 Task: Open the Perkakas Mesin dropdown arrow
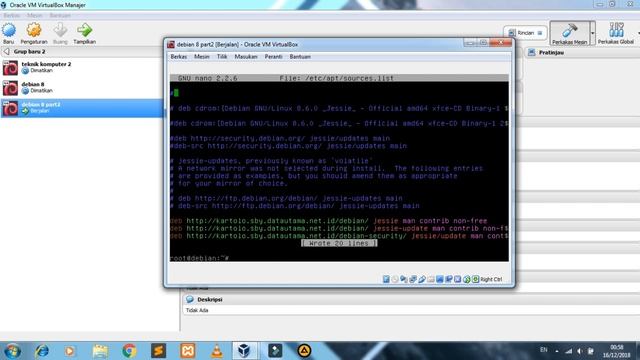593,33
